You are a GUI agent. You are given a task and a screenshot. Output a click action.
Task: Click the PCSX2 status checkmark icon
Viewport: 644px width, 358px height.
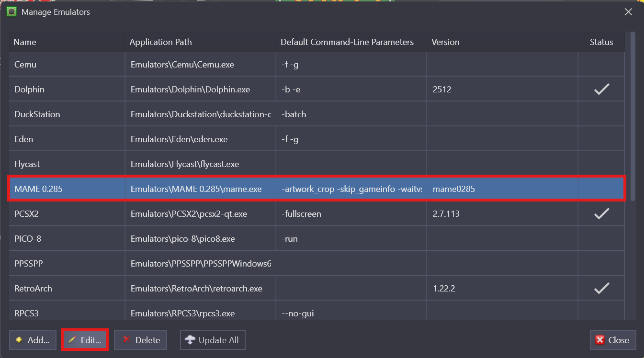point(601,214)
